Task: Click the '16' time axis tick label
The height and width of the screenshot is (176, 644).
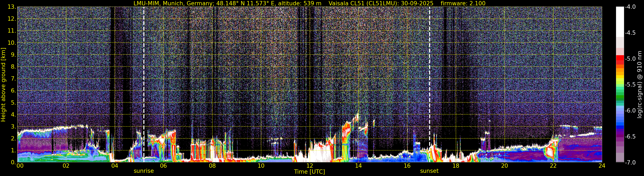Action: 407,166
